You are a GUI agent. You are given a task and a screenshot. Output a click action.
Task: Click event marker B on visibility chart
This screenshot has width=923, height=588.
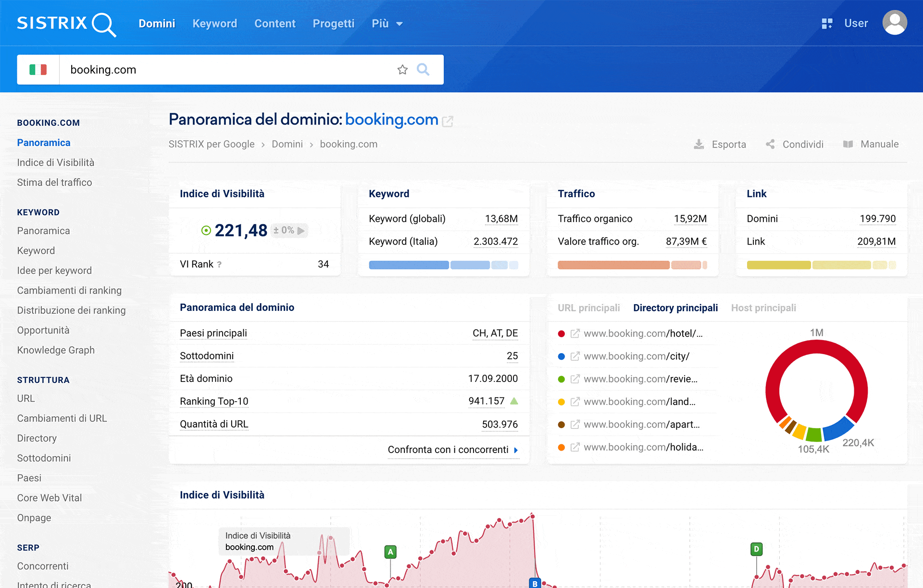click(535, 583)
